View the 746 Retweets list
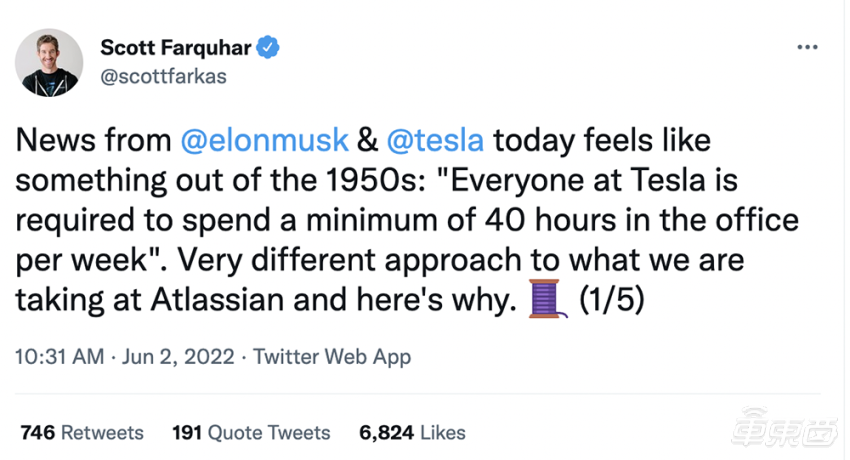Image resolution: width=850 pixels, height=460 pixels. 82,433
